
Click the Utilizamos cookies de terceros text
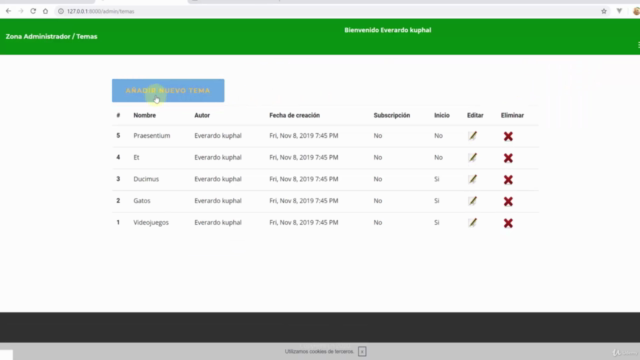[319, 351]
